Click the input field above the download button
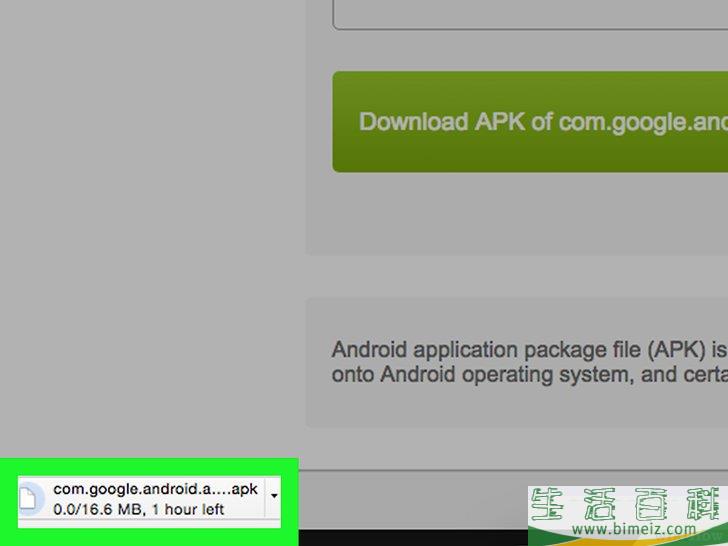 click(x=530, y=15)
